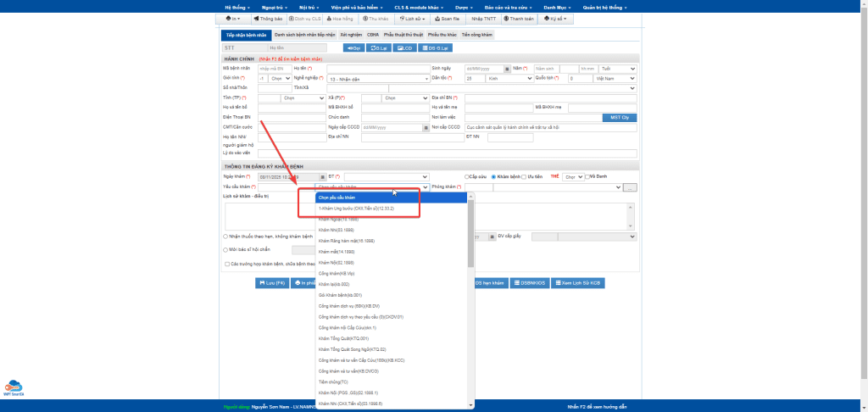
Task: Expand the Quốc tịch Việt Nam dropdown
Action: pyautogui.click(x=615, y=78)
